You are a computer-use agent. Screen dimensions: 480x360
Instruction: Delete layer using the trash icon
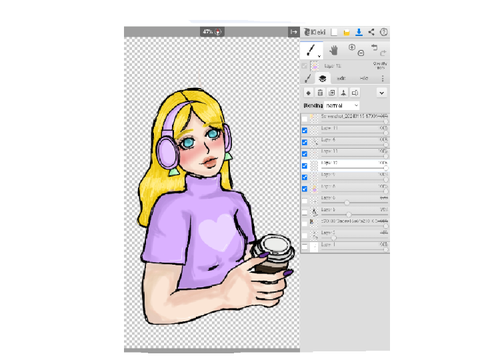(x=320, y=93)
